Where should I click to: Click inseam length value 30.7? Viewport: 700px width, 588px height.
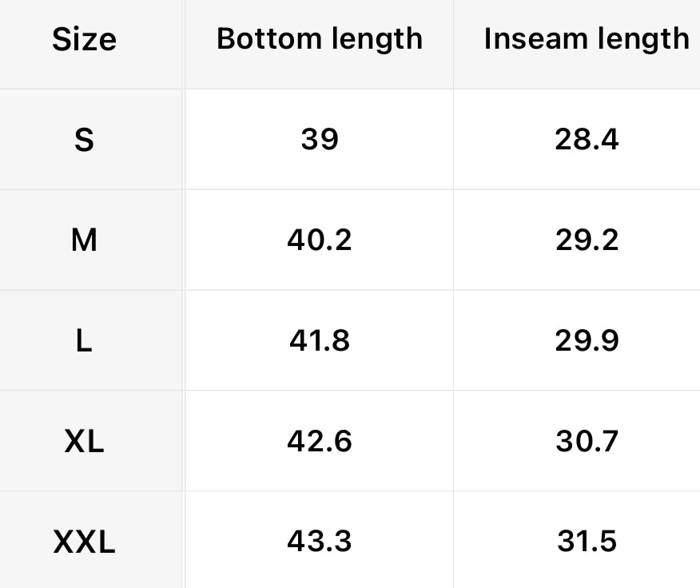(587, 441)
